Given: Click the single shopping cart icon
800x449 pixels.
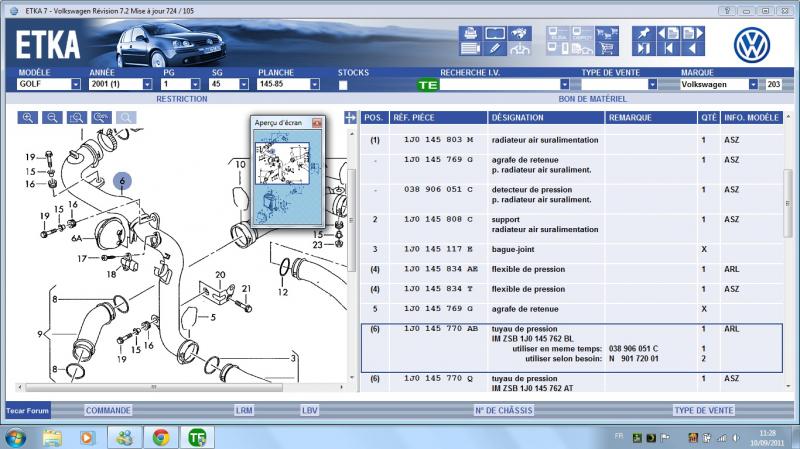Looking at the screenshot, I should (x=607, y=48).
